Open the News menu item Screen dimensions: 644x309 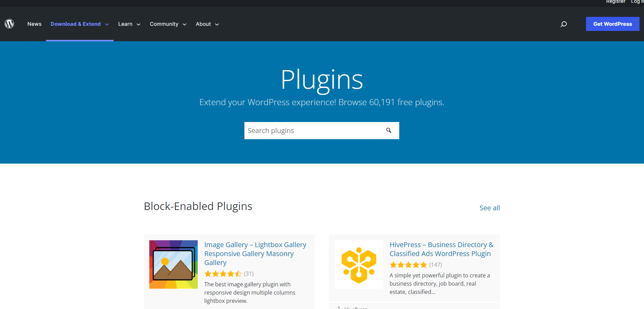click(34, 24)
